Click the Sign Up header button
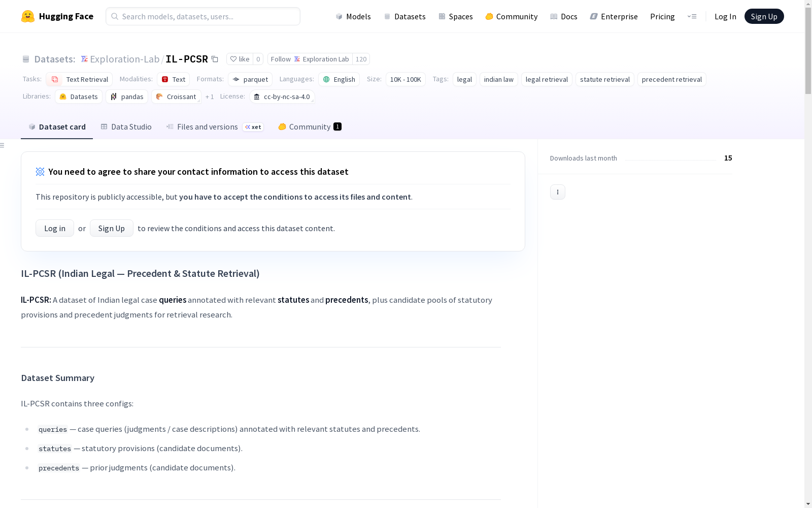 point(764,16)
